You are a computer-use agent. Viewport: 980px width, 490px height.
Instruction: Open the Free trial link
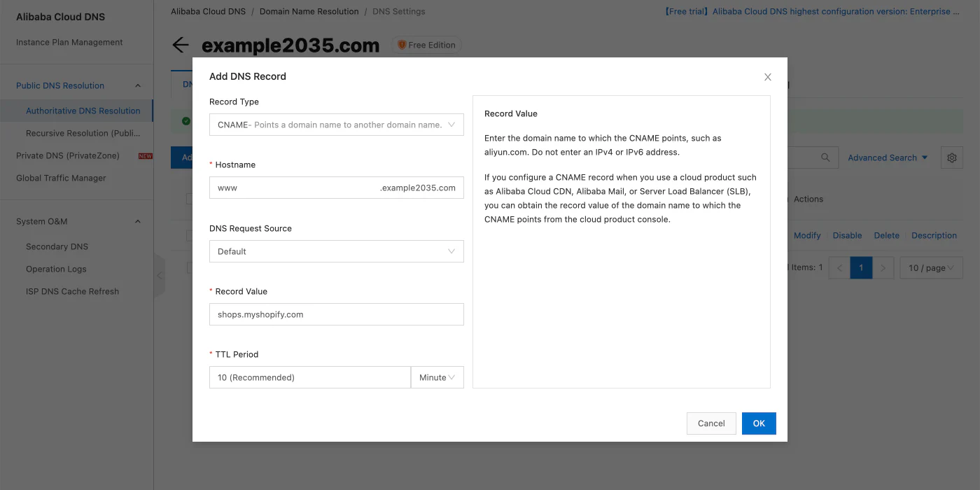pyautogui.click(x=685, y=11)
